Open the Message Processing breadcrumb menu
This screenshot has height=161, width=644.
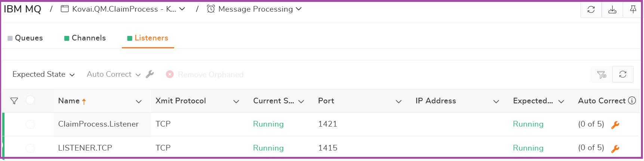pos(254,9)
